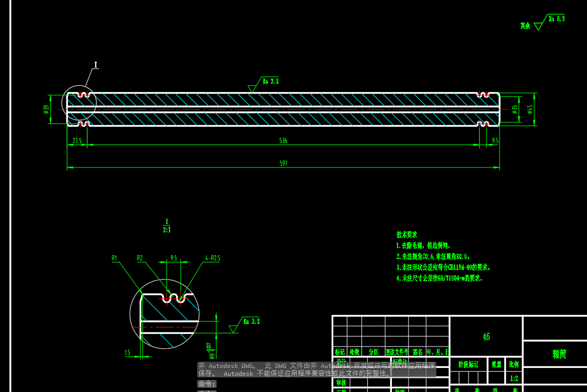Click requirement line 1 去除毛刺
Viewport: 587px width, 392px height.
423,245
